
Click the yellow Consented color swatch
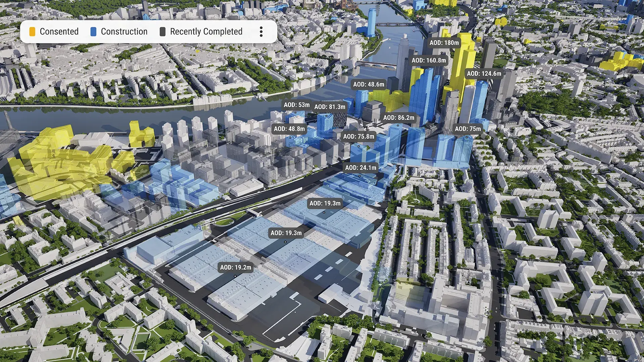click(x=32, y=32)
